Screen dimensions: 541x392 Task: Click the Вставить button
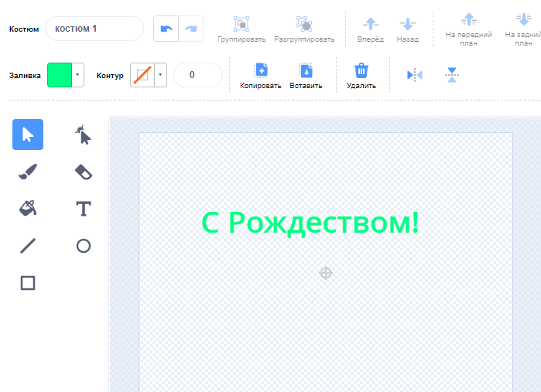pyautogui.click(x=306, y=76)
